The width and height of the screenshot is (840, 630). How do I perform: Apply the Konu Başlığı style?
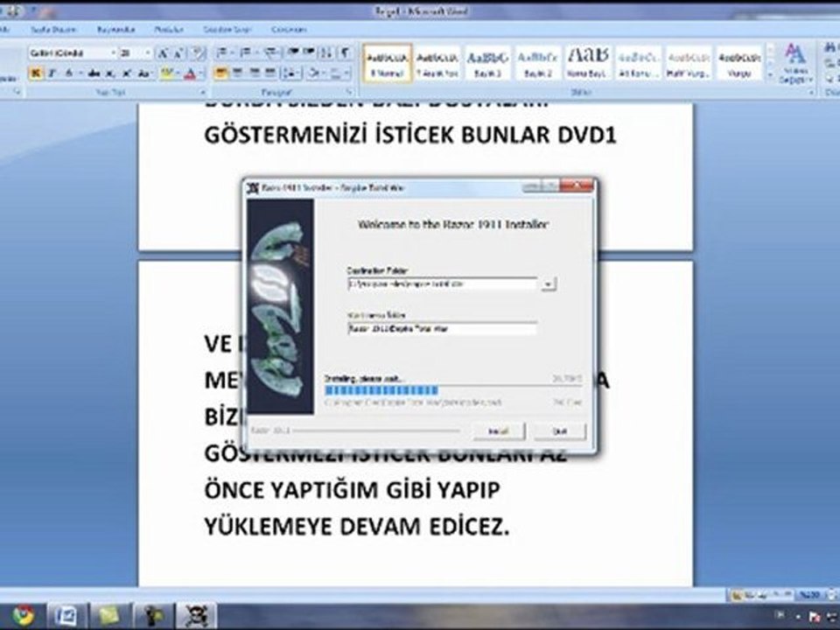coord(588,63)
